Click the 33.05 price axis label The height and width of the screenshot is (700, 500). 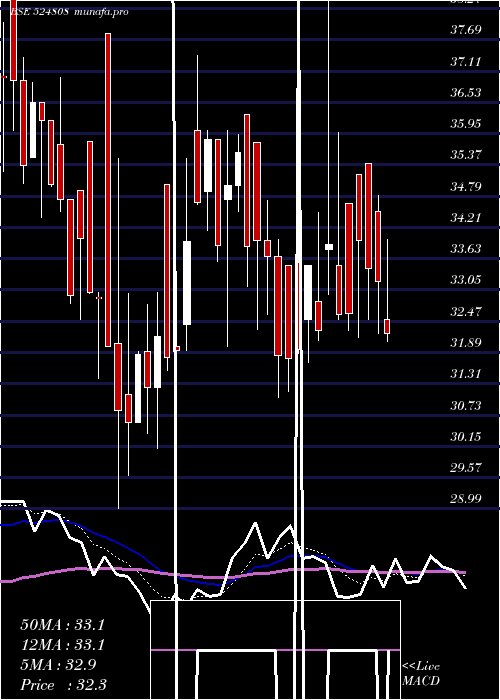pyautogui.click(x=466, y=280)
